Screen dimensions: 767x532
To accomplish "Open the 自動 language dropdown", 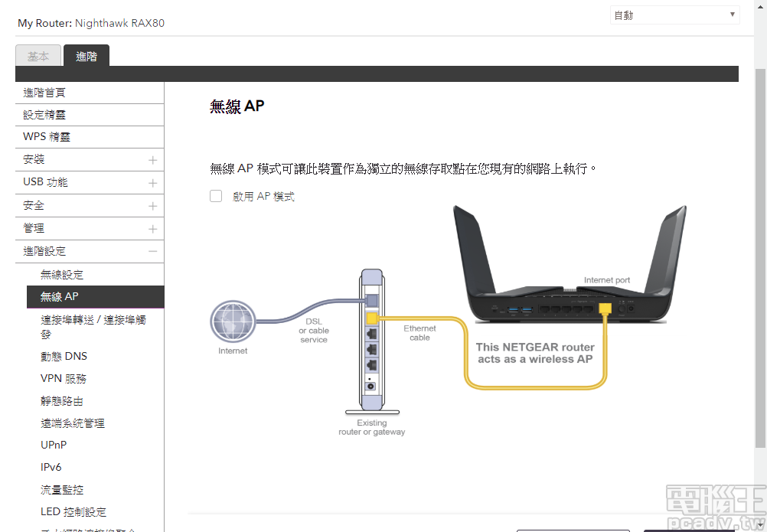I will [x=674, y=14].
